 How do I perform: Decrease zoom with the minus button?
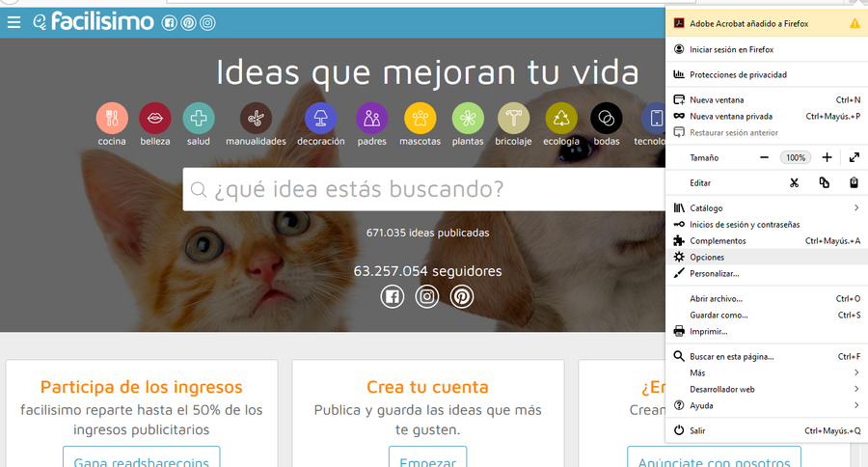tap(764, 157)
